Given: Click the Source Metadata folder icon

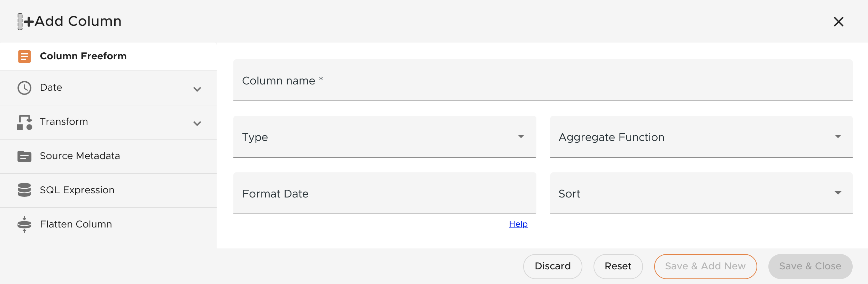Looking at the screenshot, I should coord(24,156).
